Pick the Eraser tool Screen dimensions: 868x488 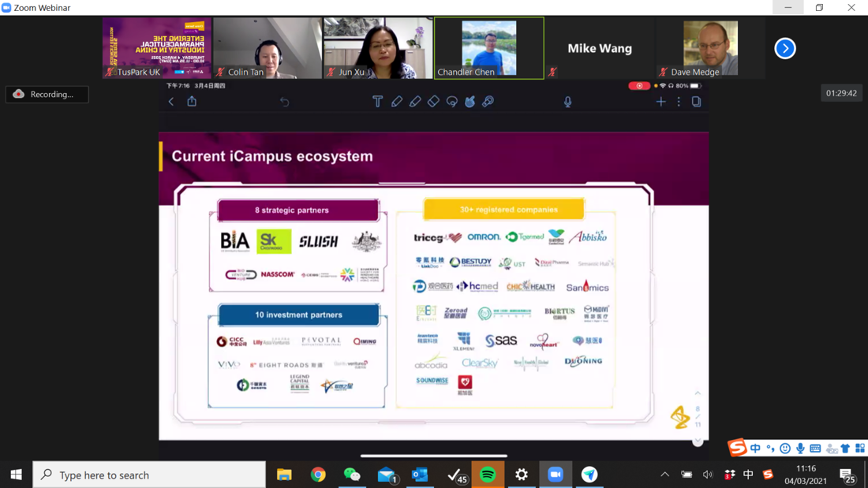tap(433, 102)
